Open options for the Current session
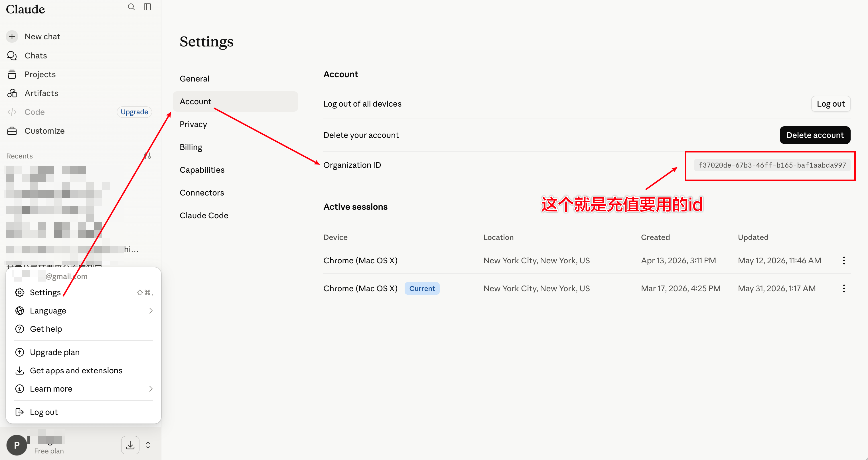Image resolution: width=868 pixels, height=460 pixels. click(844, 289)
